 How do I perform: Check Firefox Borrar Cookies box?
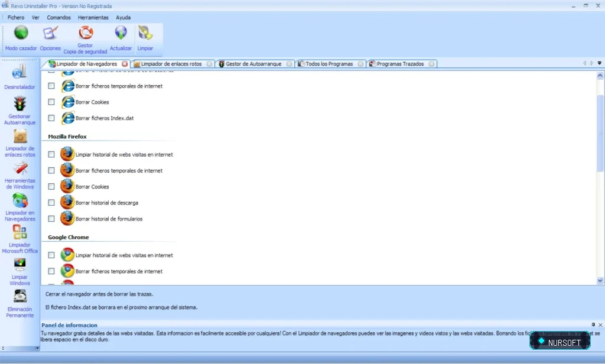click(51, 187)
